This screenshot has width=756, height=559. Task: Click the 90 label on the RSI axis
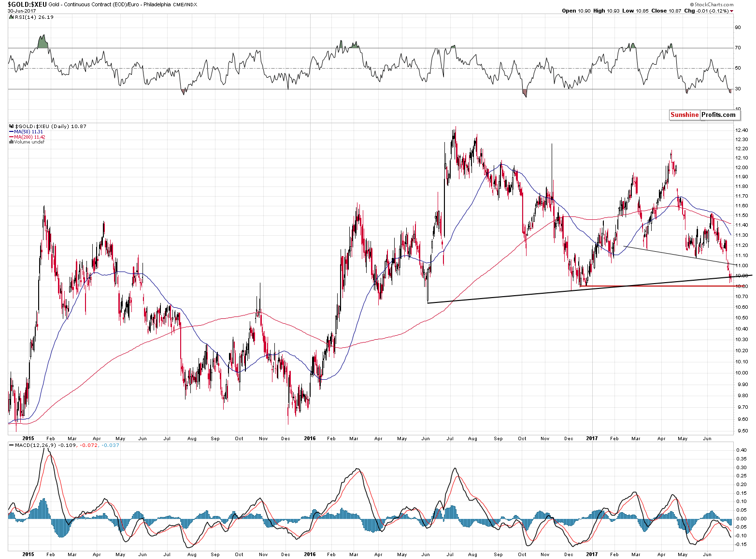point(738,28)
